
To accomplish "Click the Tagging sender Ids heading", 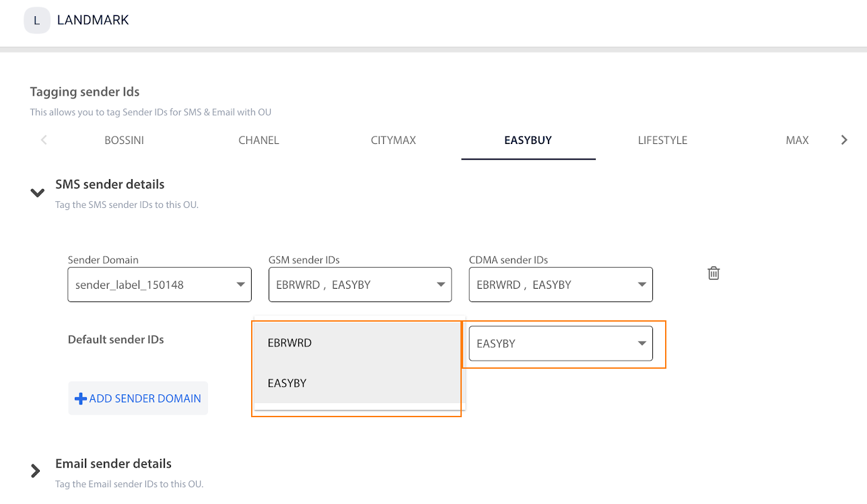I will 85,92.
